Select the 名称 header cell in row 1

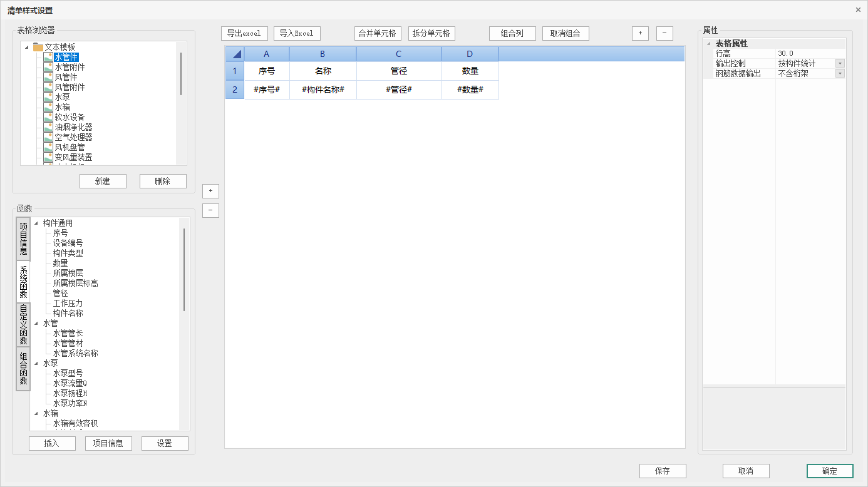click(x=323, y=71)
